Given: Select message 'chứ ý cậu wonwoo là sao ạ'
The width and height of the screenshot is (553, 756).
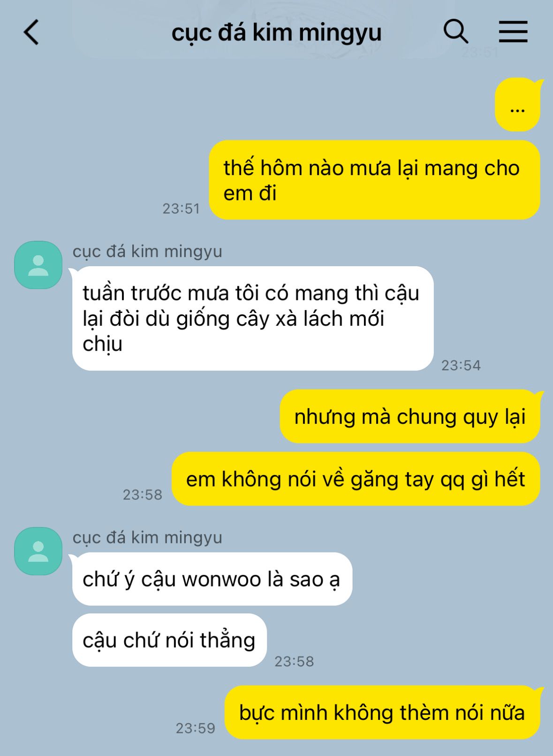Looking at the screenshot, I should (x=212, y=579).
